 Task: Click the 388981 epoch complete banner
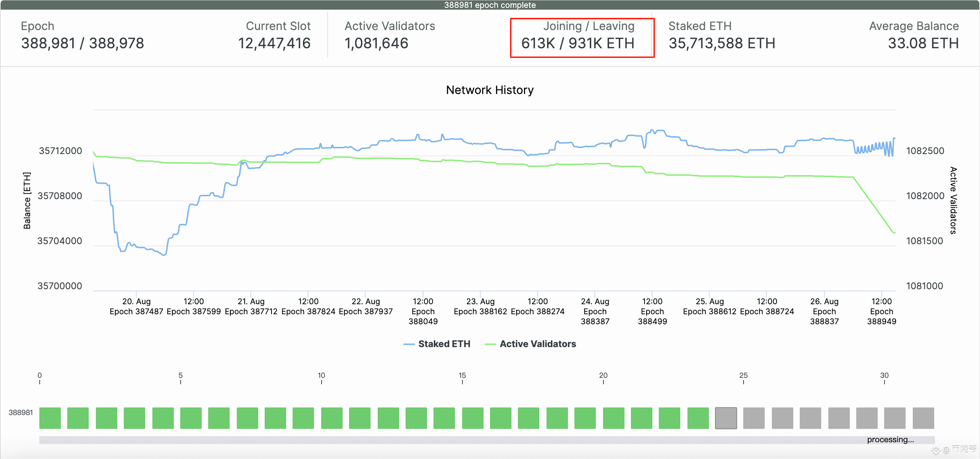pos(490,5)
